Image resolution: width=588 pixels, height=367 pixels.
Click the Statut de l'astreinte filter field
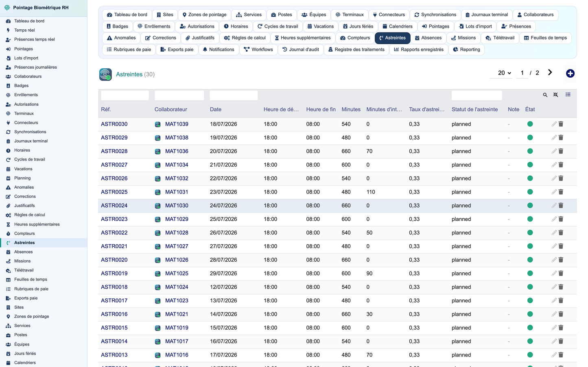point(477,96)
